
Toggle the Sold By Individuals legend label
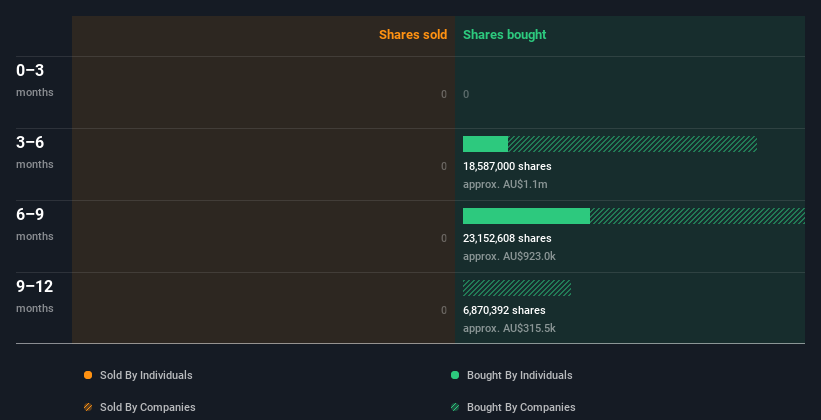(146, 375)
